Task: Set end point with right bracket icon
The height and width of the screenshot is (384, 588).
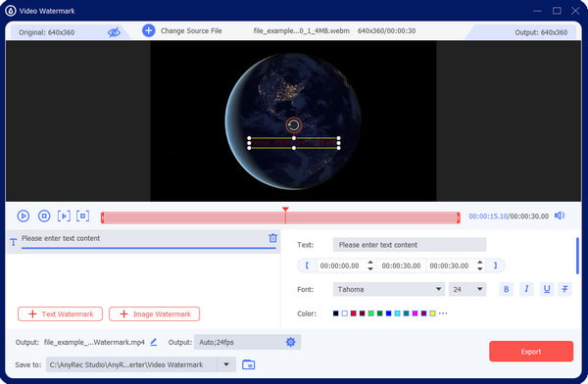Action: [495, 265]
